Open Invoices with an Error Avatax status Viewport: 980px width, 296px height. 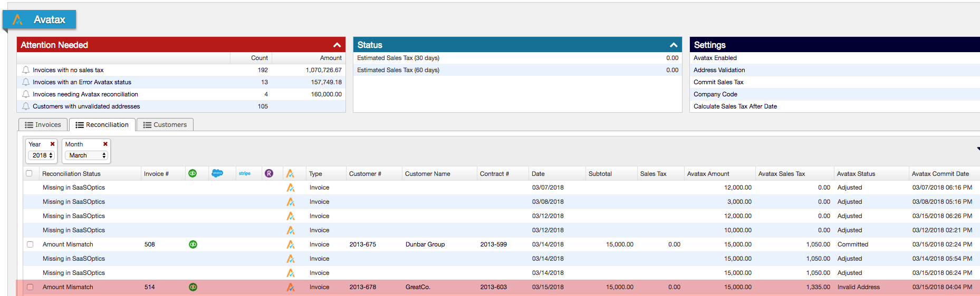(82, 82)
